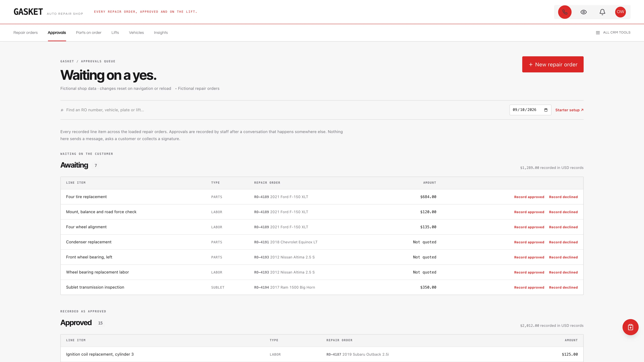Open the ALL CRM TOOLS hamburger menu

pos(613,33)
